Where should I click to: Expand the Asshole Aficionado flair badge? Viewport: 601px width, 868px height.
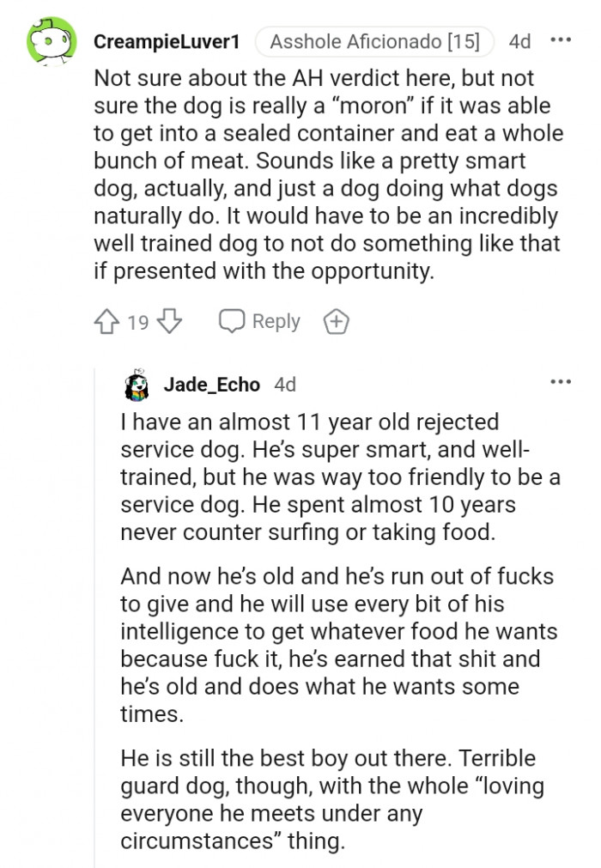[374, 40]
